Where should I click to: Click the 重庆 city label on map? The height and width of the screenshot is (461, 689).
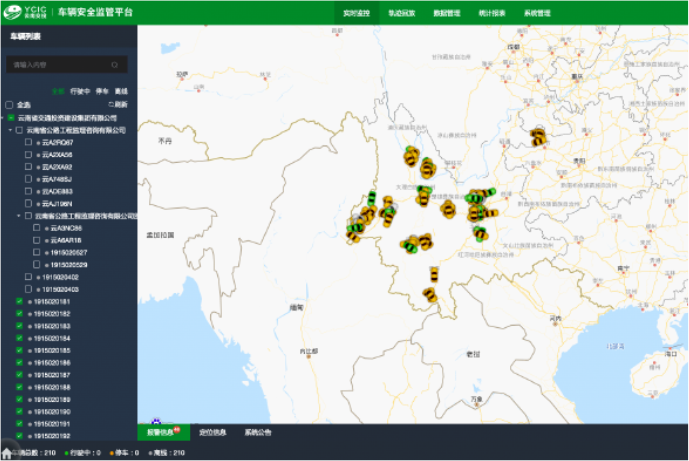577,76
